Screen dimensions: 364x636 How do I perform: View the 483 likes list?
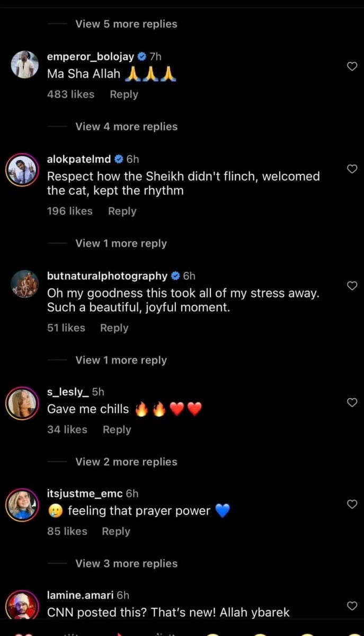tap(70, 94)
